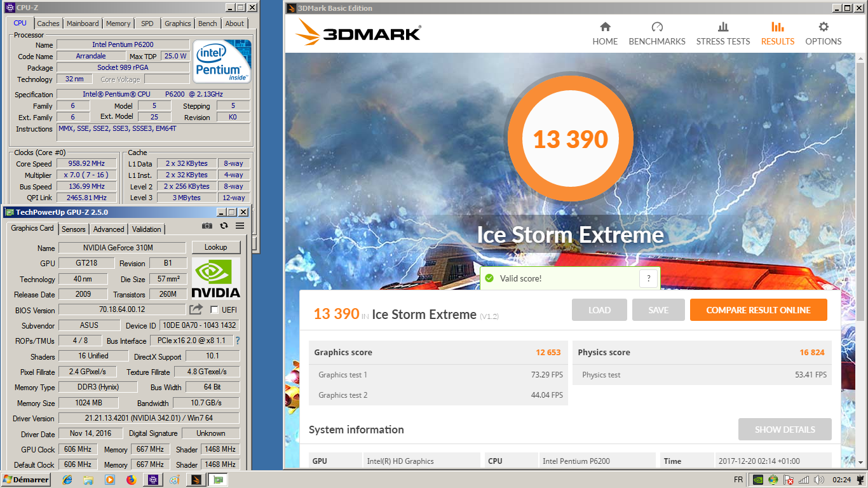Click the Physics score value 16 824
Viewport: 868px width, 488px height.
click(x=812, y=352)
